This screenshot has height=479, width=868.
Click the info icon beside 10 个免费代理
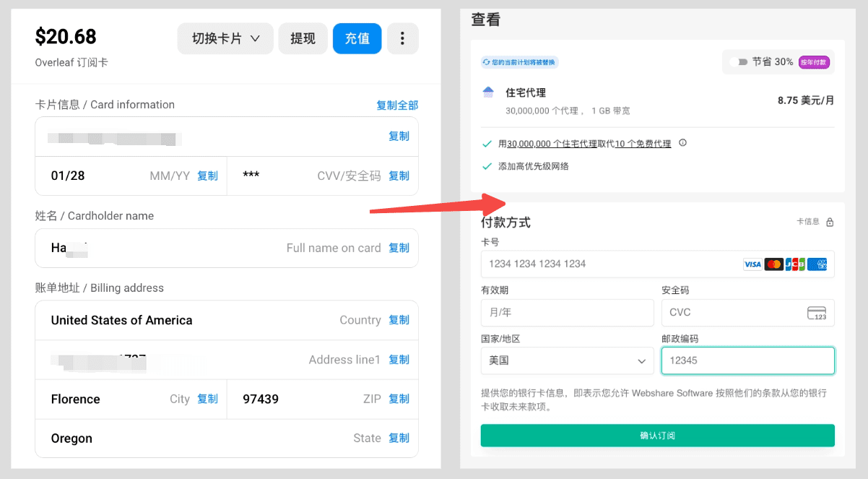[x=682, y=143]
